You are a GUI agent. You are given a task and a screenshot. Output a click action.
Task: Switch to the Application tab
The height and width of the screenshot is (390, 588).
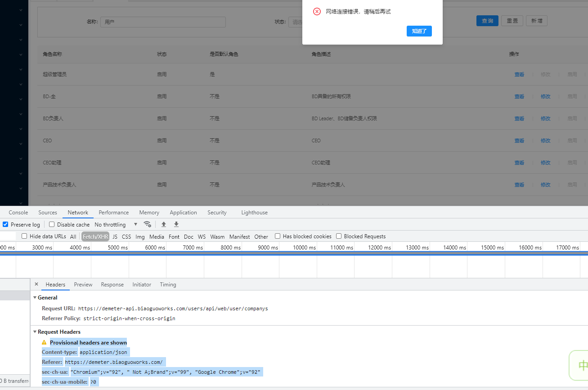point(183,213)
